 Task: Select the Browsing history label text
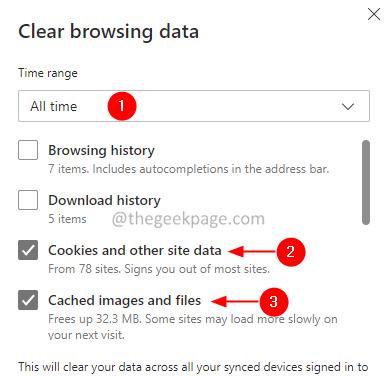101,150
